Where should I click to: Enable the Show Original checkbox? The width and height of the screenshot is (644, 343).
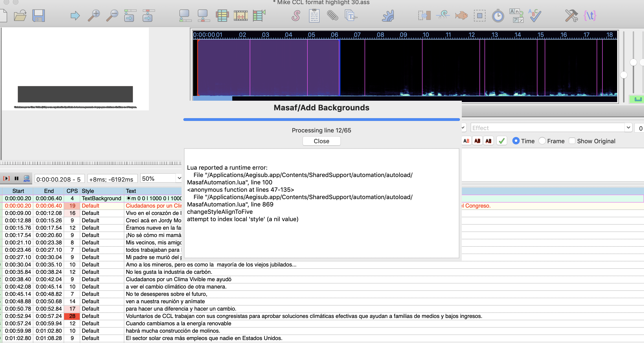(572, 141)
